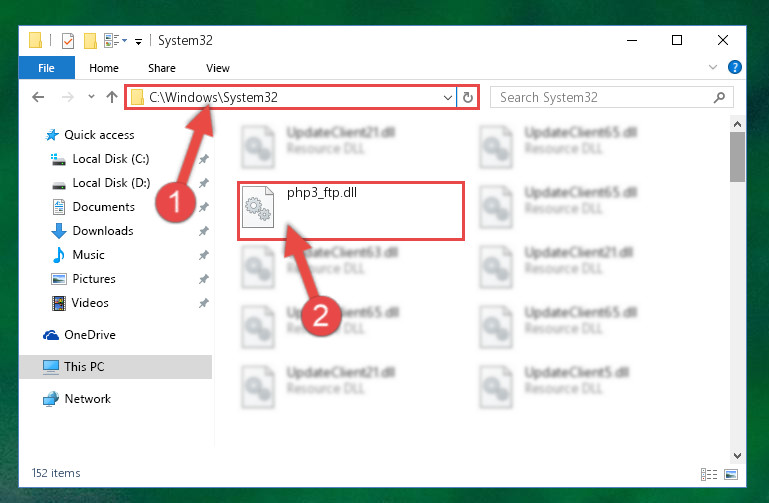Click the Downloads blue arrow icon
Screen dimensions: 769x503
point(59,230)
